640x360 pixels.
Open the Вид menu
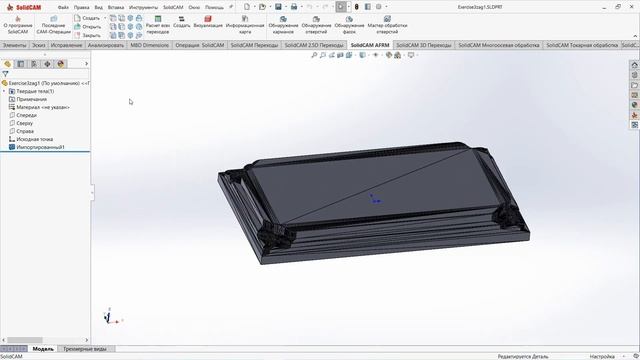(98, 7)
